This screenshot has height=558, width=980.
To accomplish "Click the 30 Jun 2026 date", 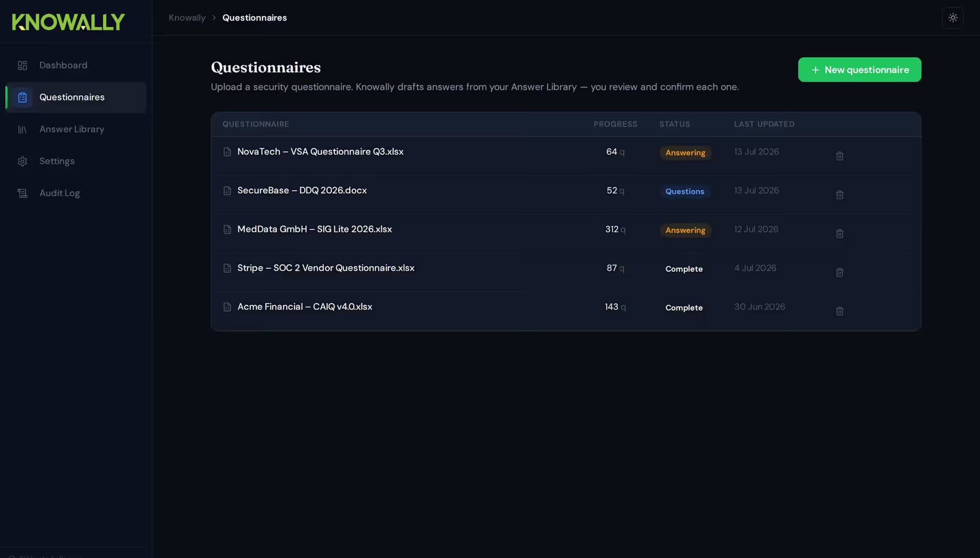I will click(759, 307).
